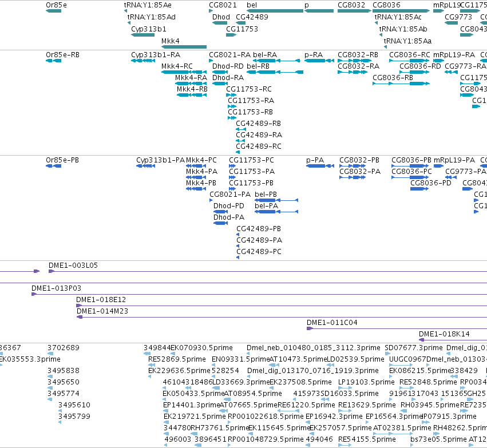Click the bel gene label

[x=252, y=5]
